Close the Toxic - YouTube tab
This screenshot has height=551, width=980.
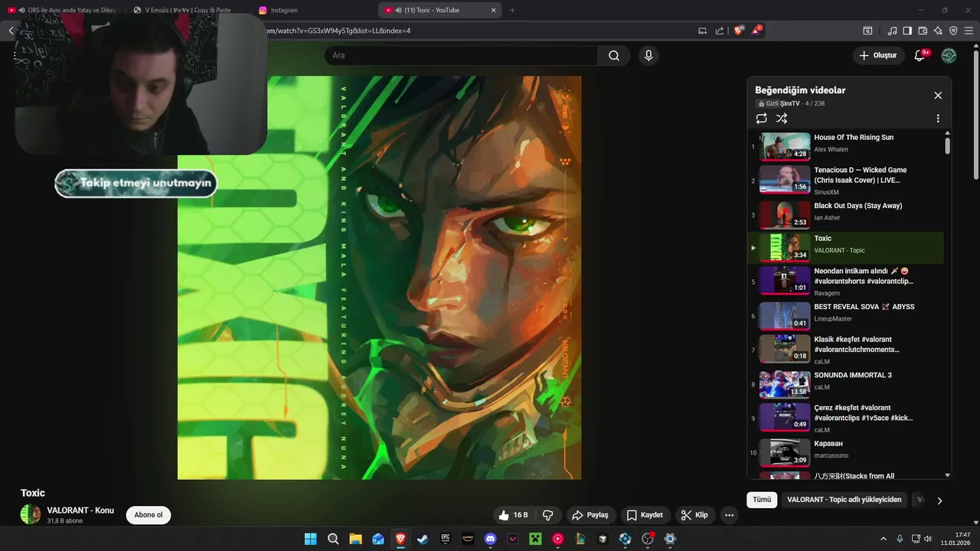click(x=493, y=10)
